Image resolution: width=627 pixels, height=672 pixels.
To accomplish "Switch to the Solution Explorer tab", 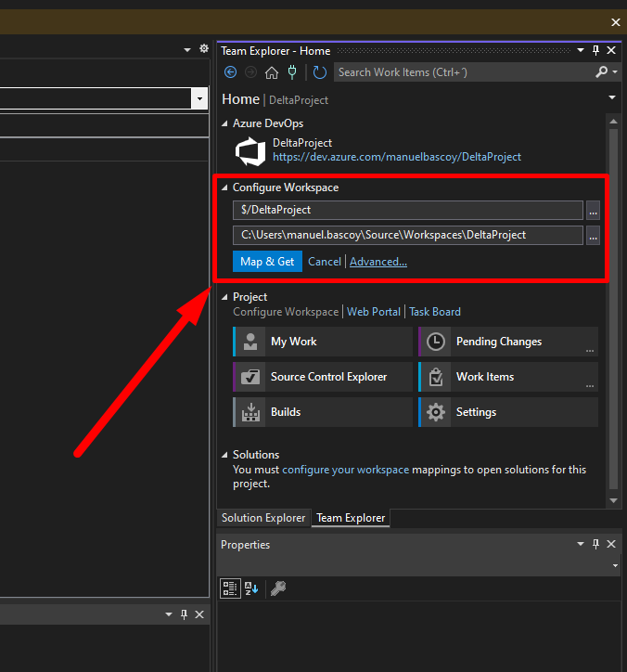I will [263, 518].
